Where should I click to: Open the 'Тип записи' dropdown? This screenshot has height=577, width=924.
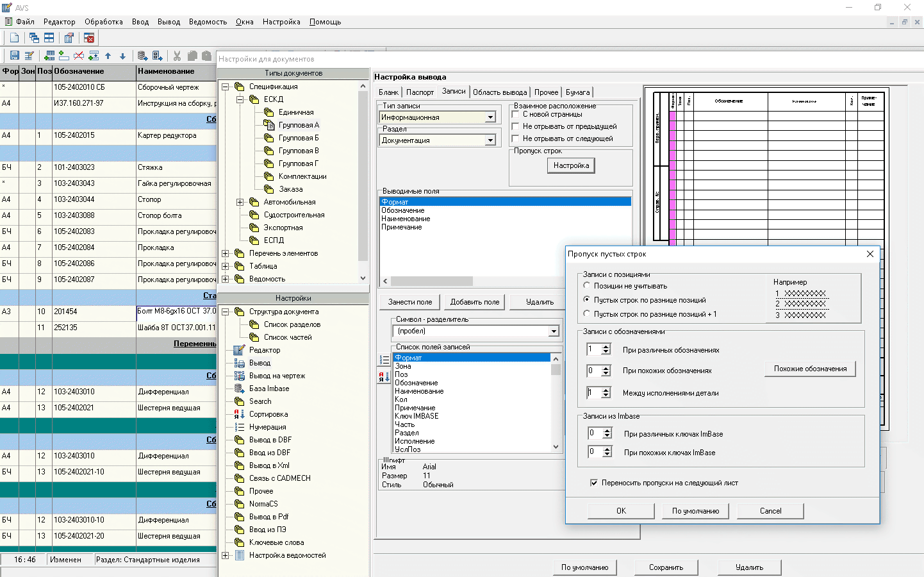tap(490, 117)
